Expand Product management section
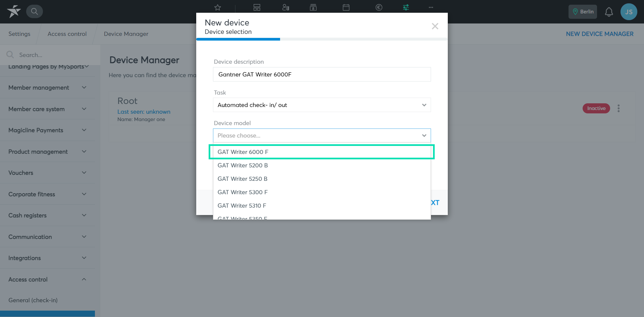644x317 pixels. click(x=47, y=152)
